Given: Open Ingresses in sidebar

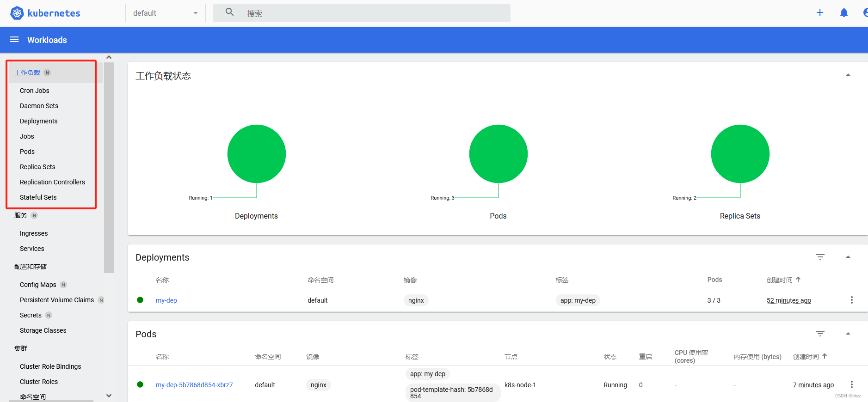Looking at the screenshot, I should click(x=34, y=233).
